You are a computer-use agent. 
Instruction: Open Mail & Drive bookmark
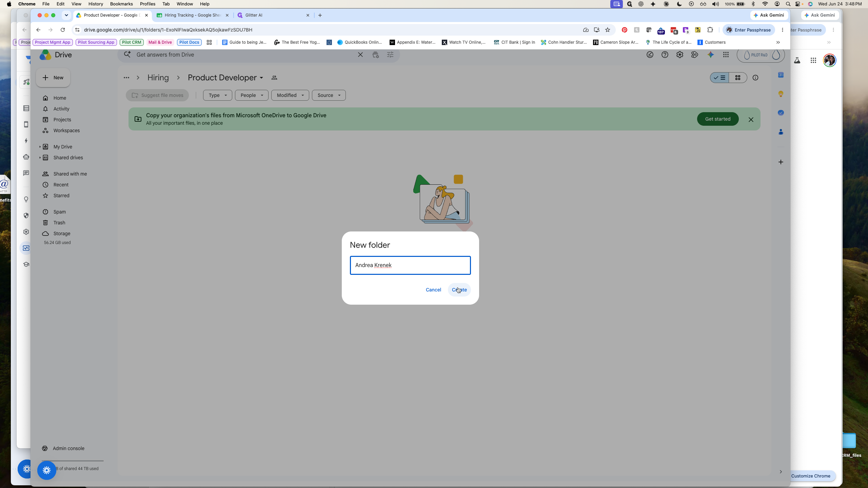pos(160,42)
